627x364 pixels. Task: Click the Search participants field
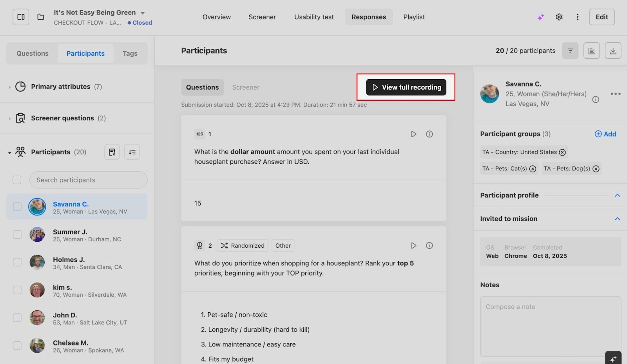click(x=89, y=180)
